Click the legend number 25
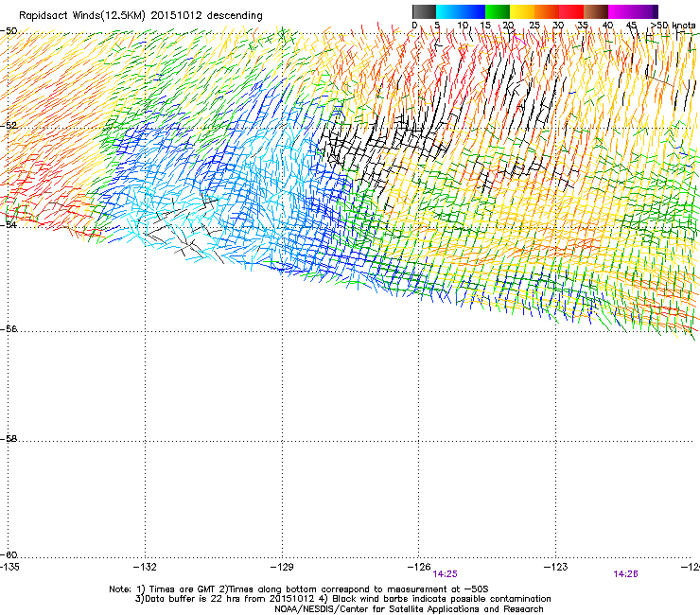The height and width of the screenshot is (615, 700). [534, 26]
